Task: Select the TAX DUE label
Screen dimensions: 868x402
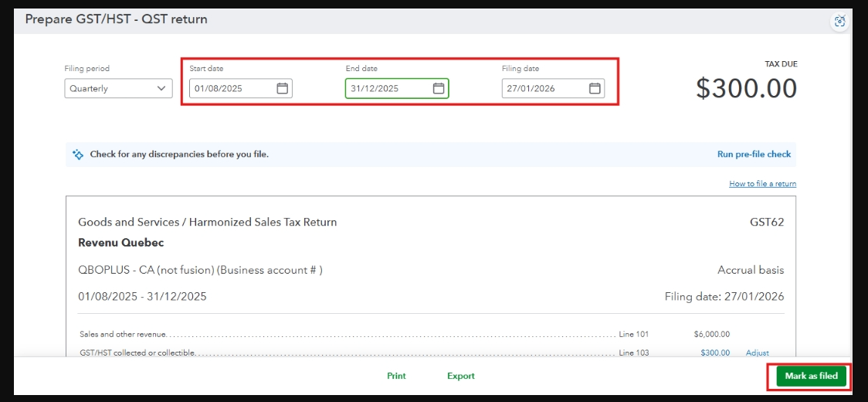Action: click(781, 64)
